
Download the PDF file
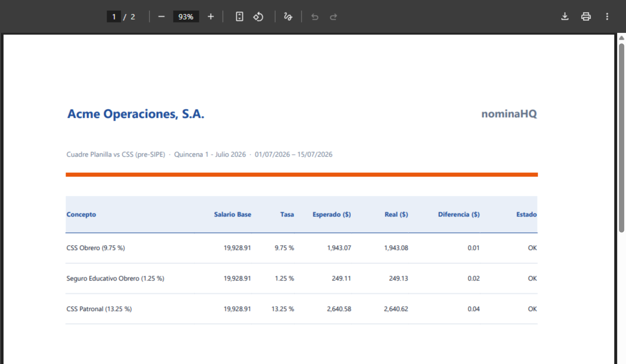[x=565, y=17]
